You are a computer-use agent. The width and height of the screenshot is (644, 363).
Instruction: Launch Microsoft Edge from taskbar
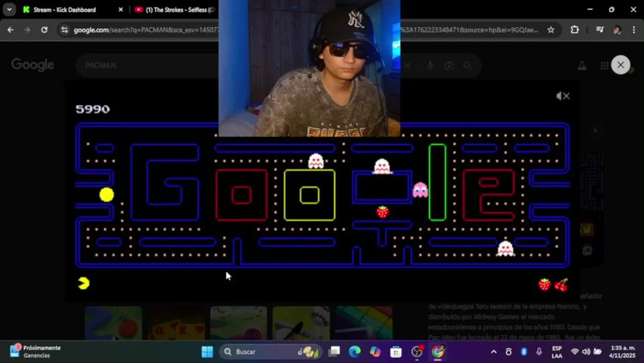[355, 351]
